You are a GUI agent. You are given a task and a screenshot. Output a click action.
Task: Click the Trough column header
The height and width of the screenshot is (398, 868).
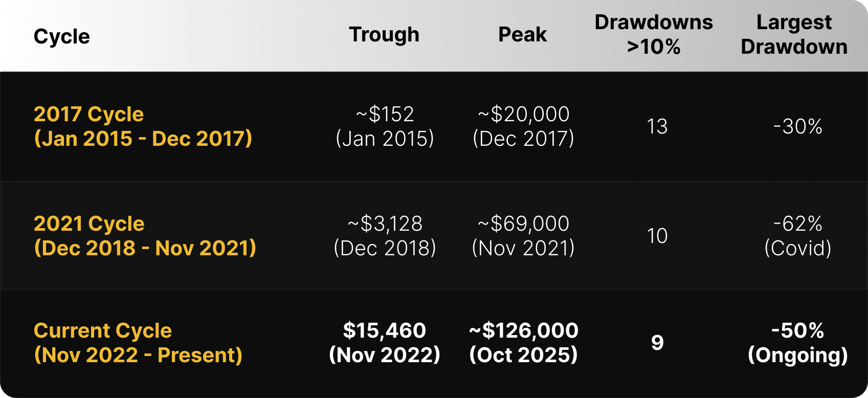point(384,35)
